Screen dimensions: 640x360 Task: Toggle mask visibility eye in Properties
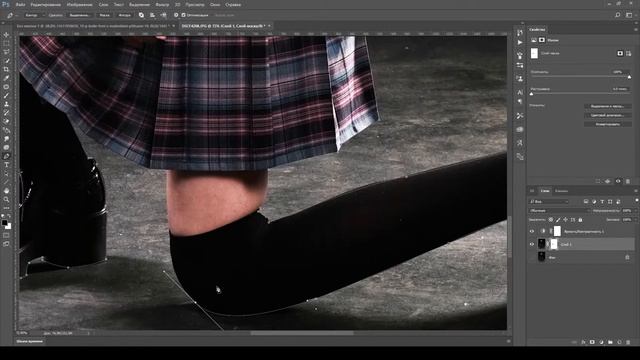618,181
